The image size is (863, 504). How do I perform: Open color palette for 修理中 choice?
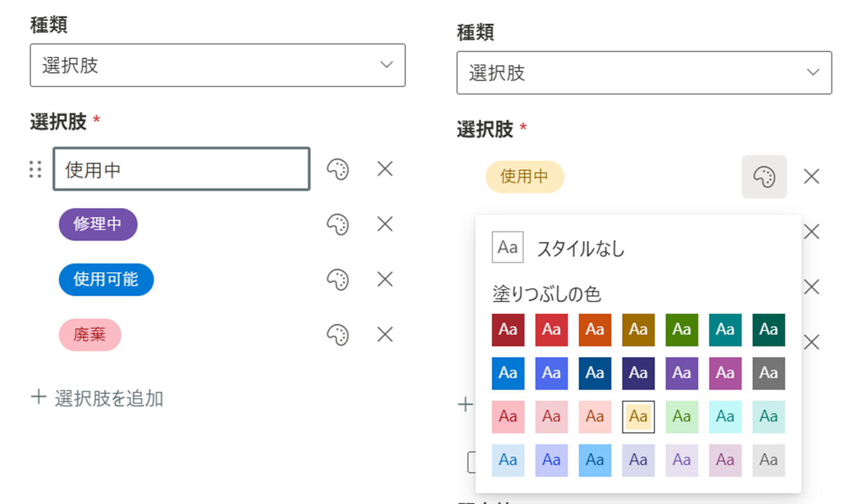[338, 224]
